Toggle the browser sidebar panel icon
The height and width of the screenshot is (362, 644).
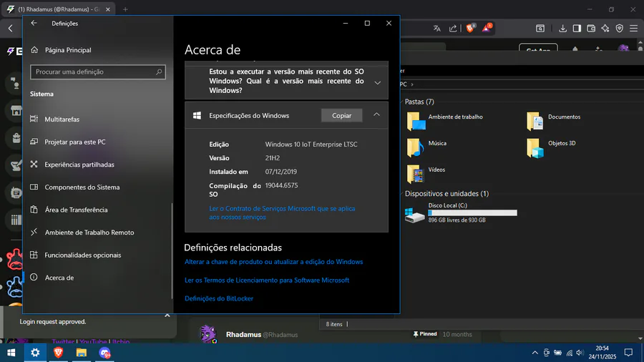[577, 29]
